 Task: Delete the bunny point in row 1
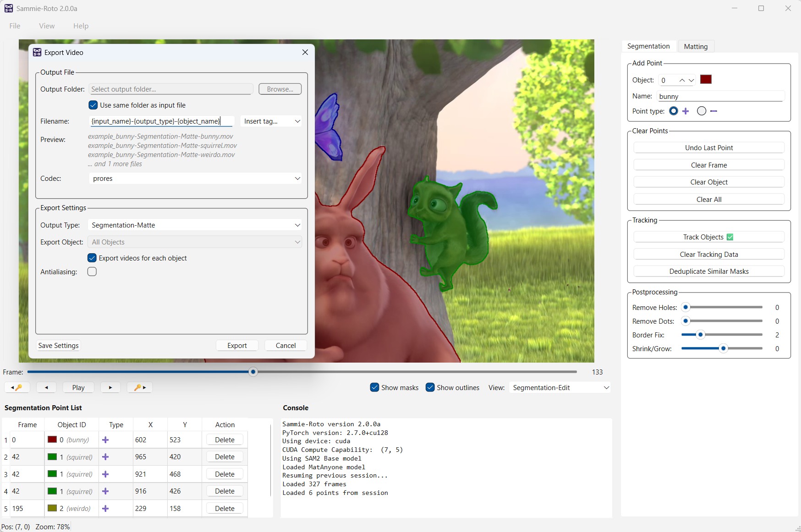[x=225, y=440]
